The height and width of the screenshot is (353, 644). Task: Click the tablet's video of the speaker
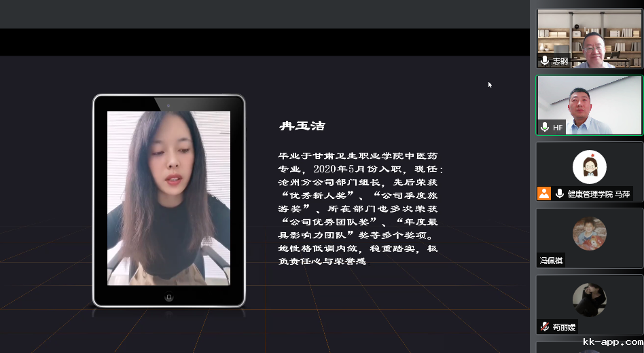click(168, 198)
